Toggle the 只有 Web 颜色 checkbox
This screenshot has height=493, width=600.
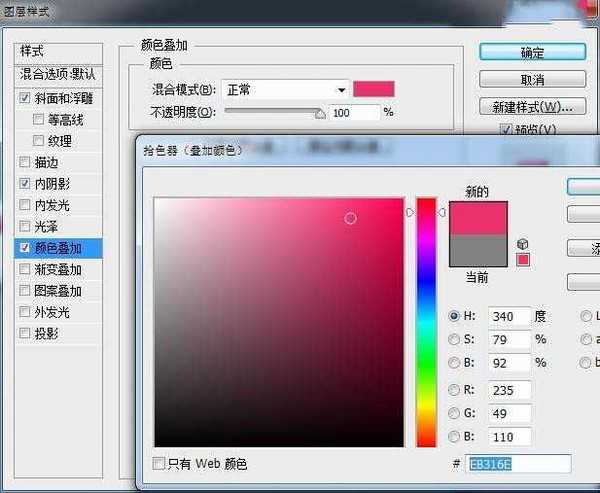(x=159, y=463)
